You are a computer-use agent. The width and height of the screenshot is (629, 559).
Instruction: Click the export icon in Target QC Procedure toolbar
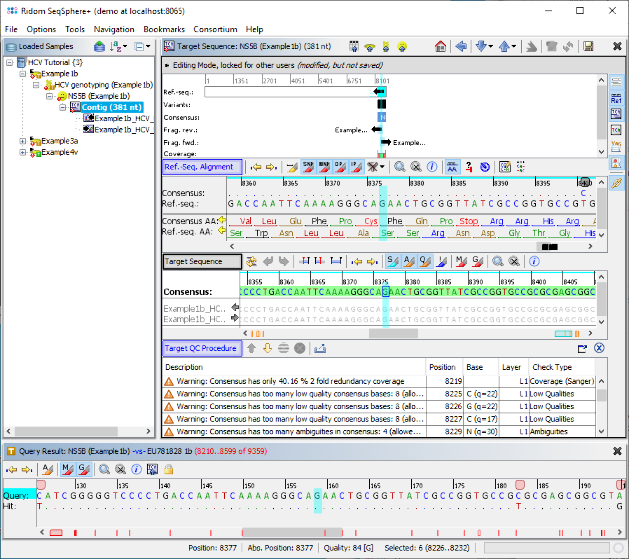point(320,348)
